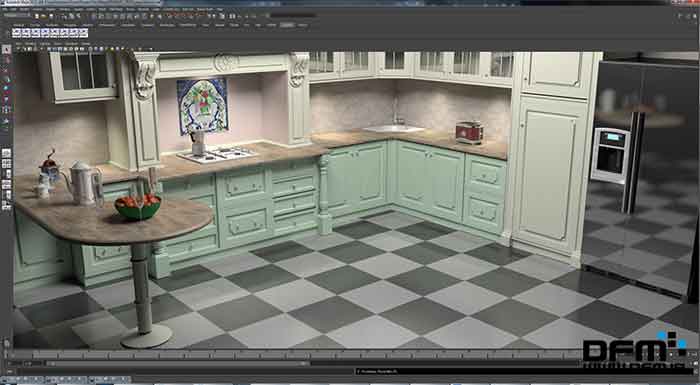The image size is (700, 385).
Task: Switch to the General shelf tab
Action: [19, 25]
